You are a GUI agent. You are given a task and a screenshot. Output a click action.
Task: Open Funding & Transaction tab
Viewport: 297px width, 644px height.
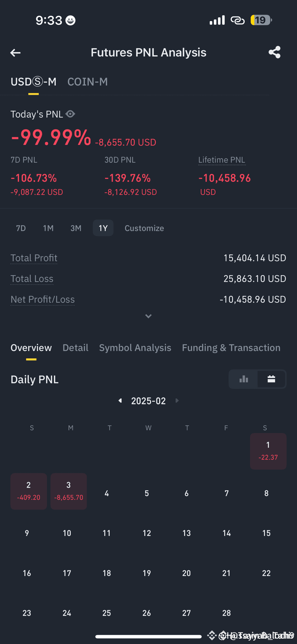[x=231, y=348]
